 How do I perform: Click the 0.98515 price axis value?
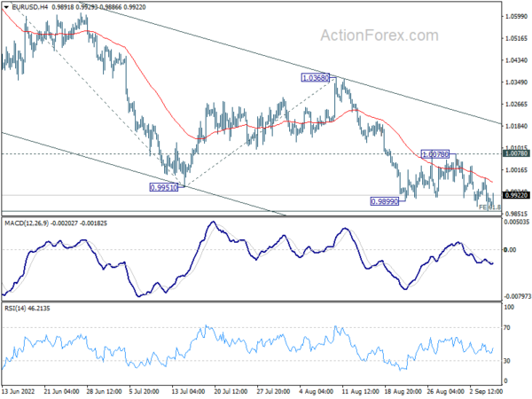516,214
